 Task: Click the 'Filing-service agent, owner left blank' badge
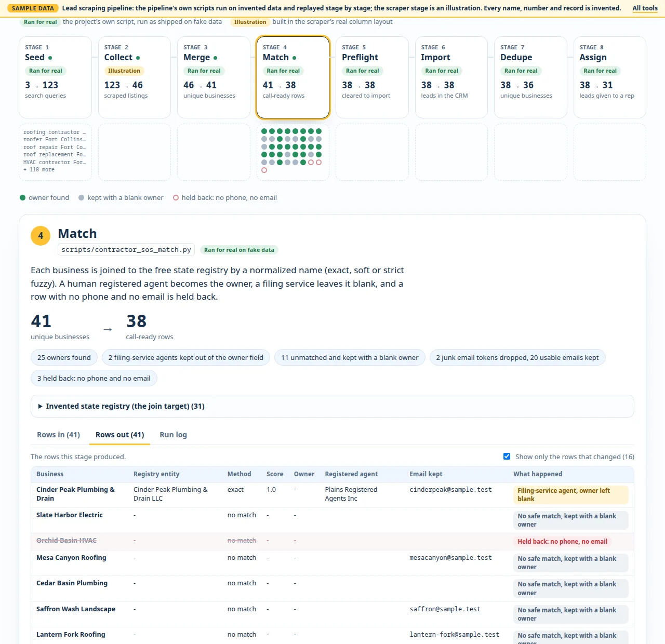click(570, 495)
